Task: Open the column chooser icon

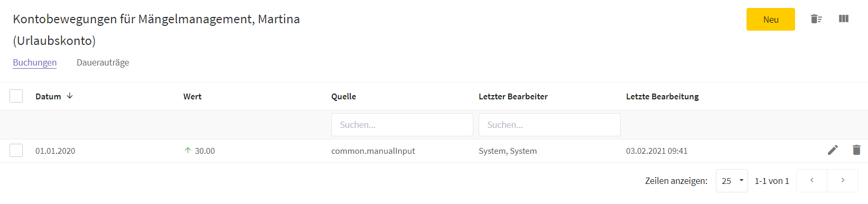Action: click(x=844, y=19)
